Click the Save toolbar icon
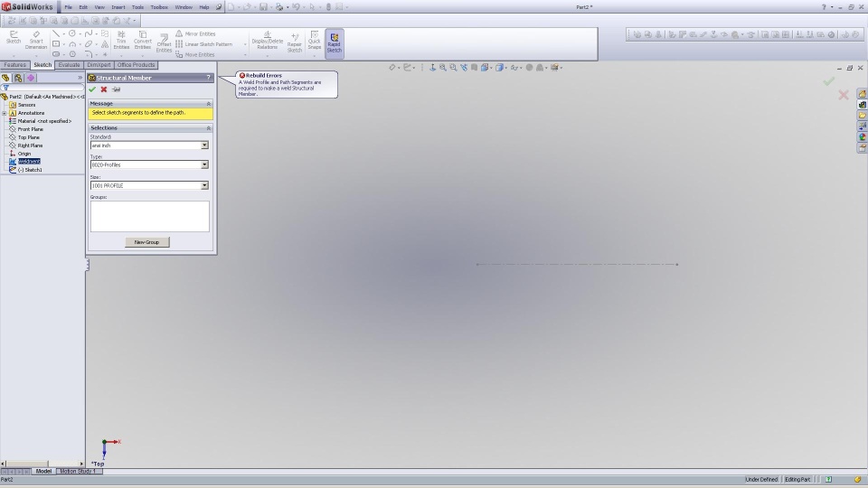 [263, 7]
